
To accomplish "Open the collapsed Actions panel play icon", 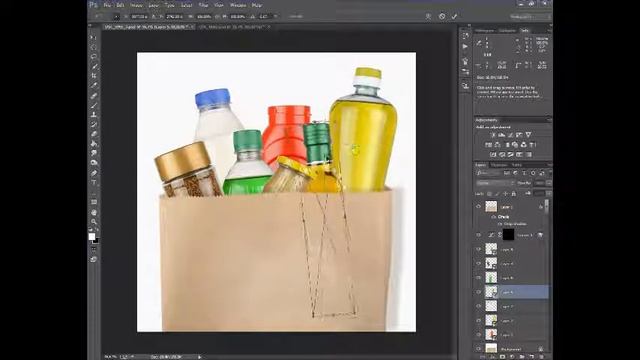I will 465,47.
